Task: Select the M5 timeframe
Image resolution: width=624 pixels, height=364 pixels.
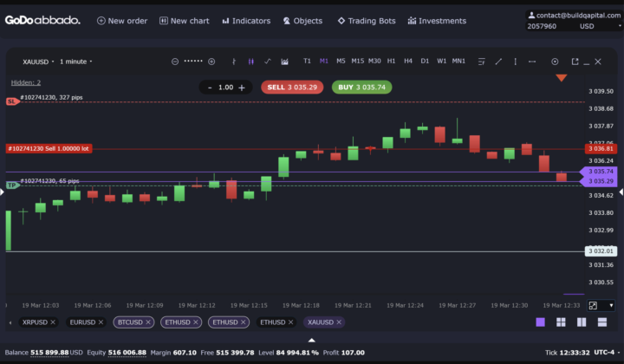Action: click(341, 62)
